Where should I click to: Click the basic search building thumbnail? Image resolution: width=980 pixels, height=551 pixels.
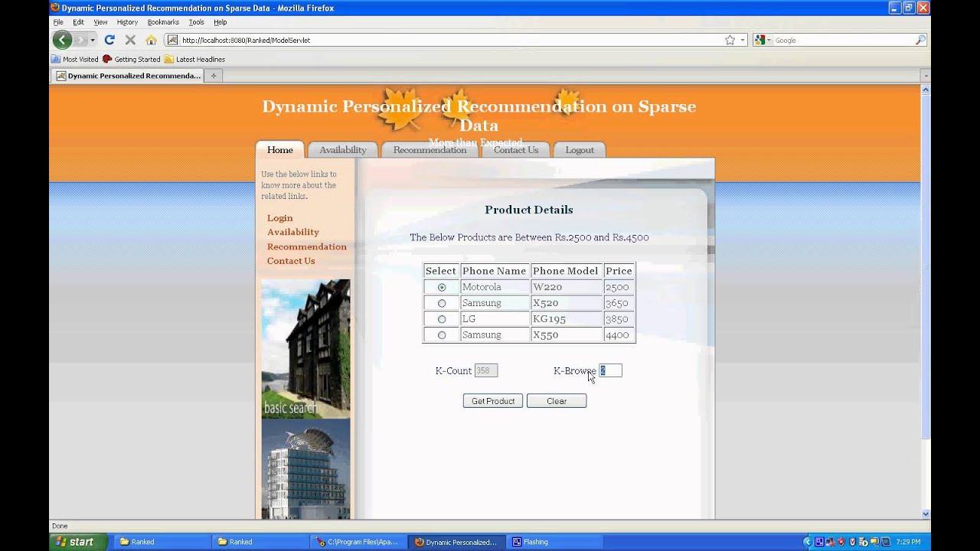pyautogui.click(x=305, y=348)
